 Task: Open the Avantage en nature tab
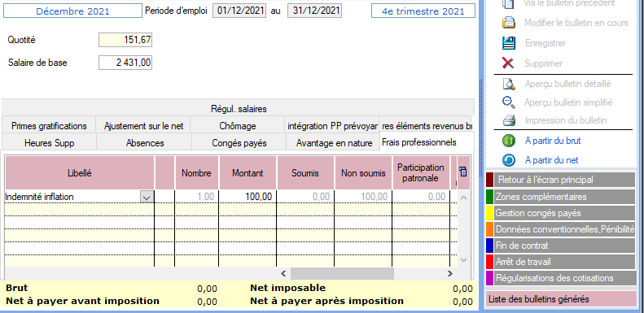(334, 143)
